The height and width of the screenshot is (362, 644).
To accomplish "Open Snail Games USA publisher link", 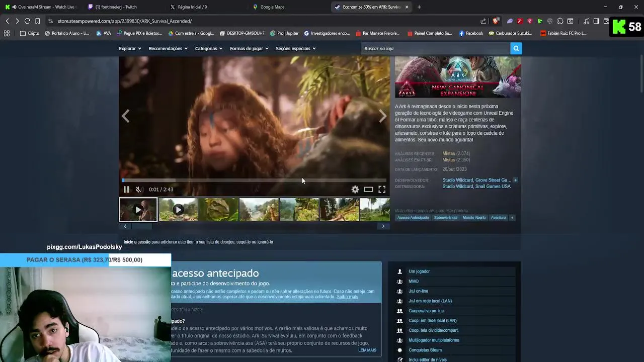I will [x=493, y=187].
